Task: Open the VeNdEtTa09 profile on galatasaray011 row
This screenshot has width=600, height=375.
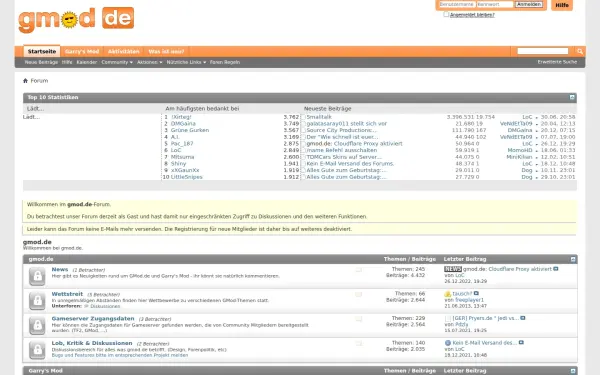Action: pyautogui.click(x=516, y=124)
